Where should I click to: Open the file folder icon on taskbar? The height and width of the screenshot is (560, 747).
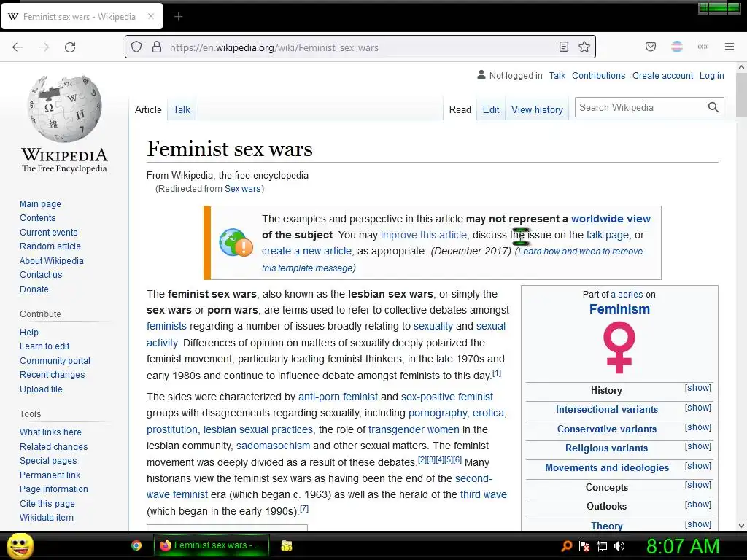pyautogui.click(x=286, y=545)
